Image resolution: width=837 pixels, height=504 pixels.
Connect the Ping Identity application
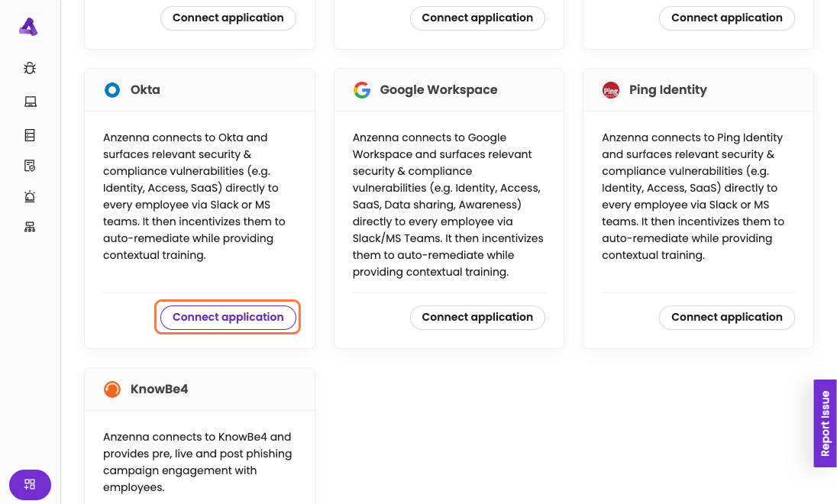(726, 318)
